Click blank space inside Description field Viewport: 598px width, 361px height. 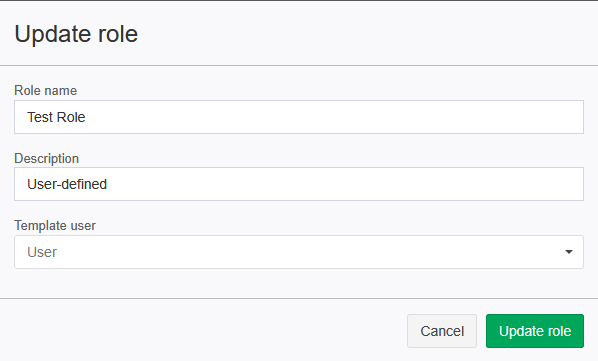tap(343, 184)
